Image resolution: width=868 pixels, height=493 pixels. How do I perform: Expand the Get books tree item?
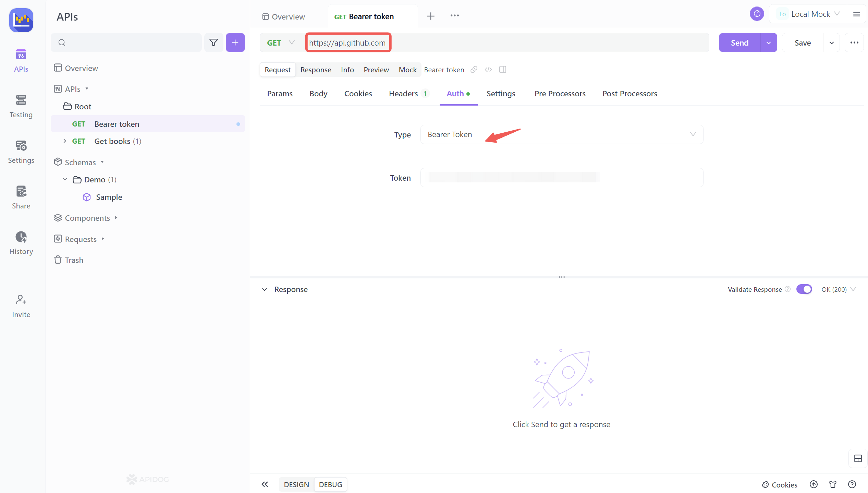65,141
